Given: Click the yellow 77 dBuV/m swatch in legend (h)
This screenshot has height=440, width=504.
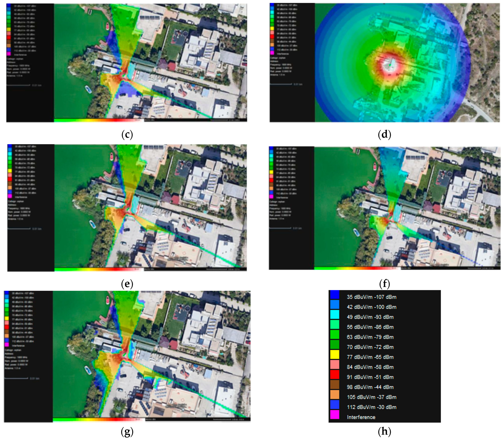Looking at the screenshot, I should tap(335, 355).
